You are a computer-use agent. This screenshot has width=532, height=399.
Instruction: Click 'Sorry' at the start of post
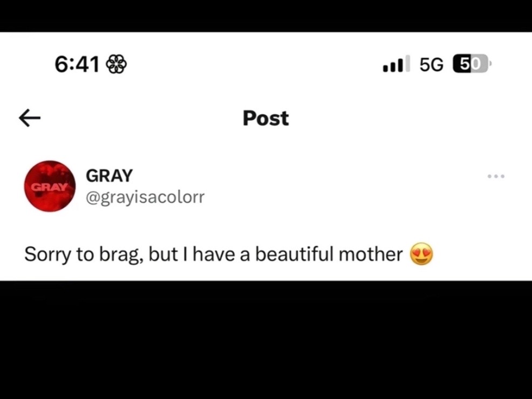[x=47, y=254]
